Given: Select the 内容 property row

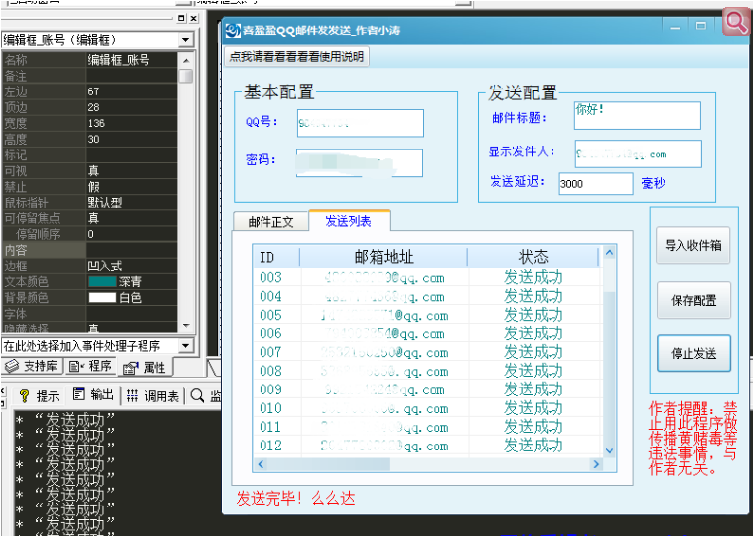Looking at the screenshot, I should pos(89,251).
